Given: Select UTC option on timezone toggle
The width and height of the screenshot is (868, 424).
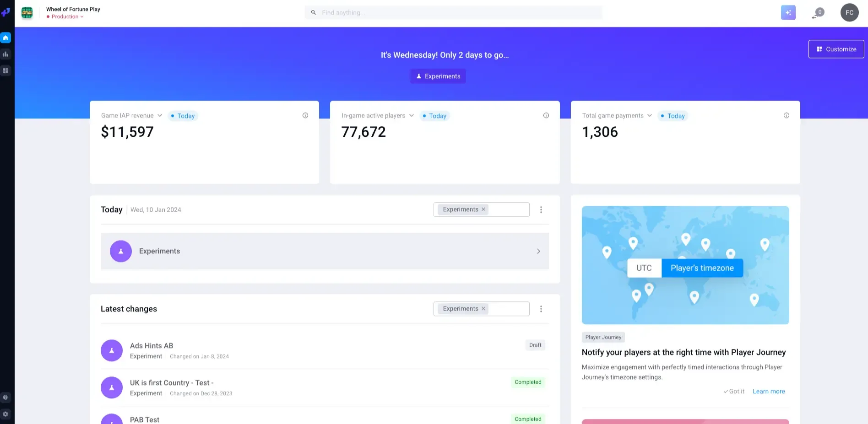Looking at the screenshot, I should (x=644, y=268).
